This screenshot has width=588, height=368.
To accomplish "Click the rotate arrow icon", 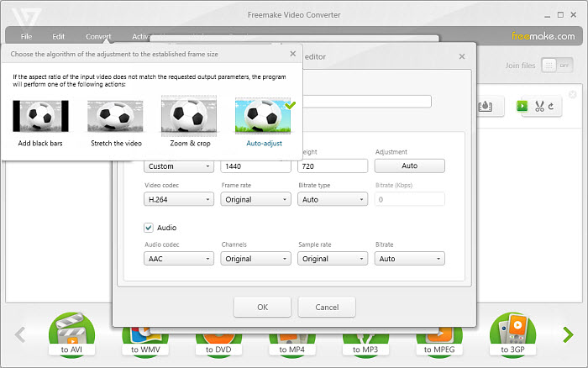I will [551, 106].
